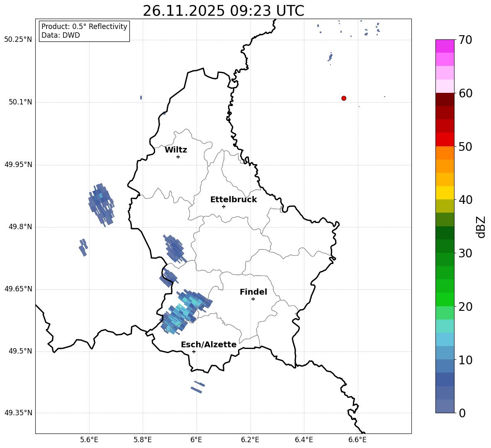Click the radar echo near 49.85°N 5.65°E
491x448 pixels.
[101, 204]
